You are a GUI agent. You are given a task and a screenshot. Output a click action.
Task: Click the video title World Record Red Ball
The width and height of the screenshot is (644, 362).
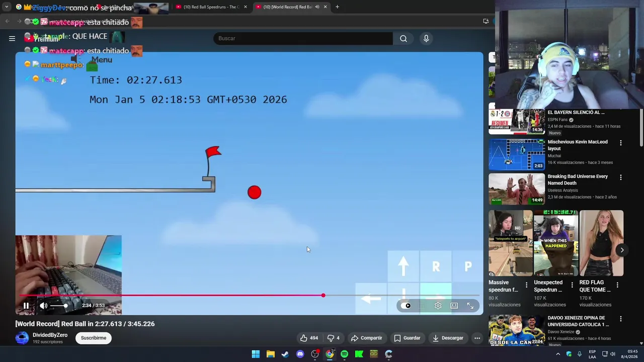coord(85,324)
